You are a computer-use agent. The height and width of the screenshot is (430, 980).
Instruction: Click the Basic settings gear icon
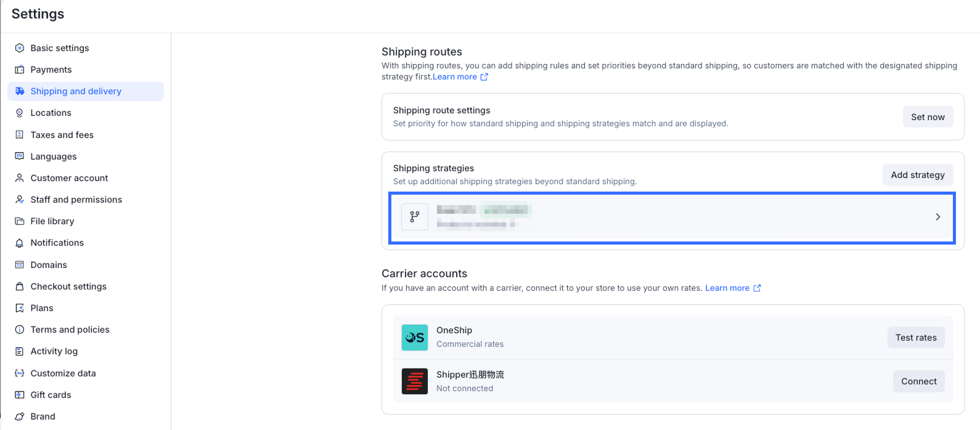[19, 48]
